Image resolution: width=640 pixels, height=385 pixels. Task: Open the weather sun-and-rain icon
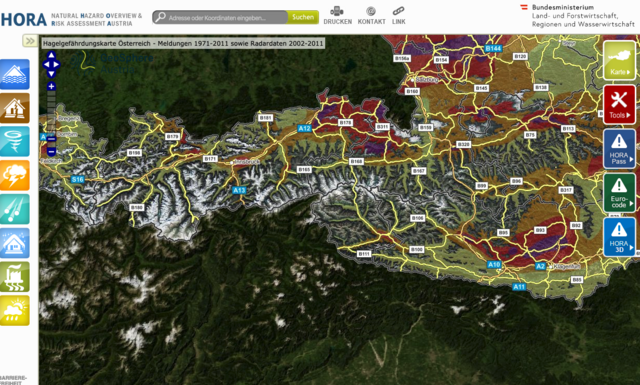(x=15, y=311)
